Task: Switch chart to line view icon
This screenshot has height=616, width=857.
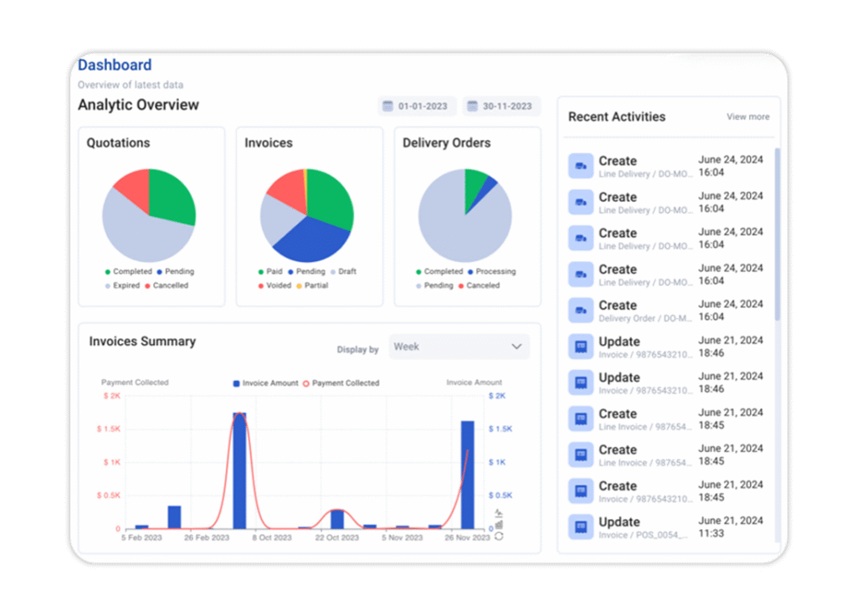Action: (499, 513)
